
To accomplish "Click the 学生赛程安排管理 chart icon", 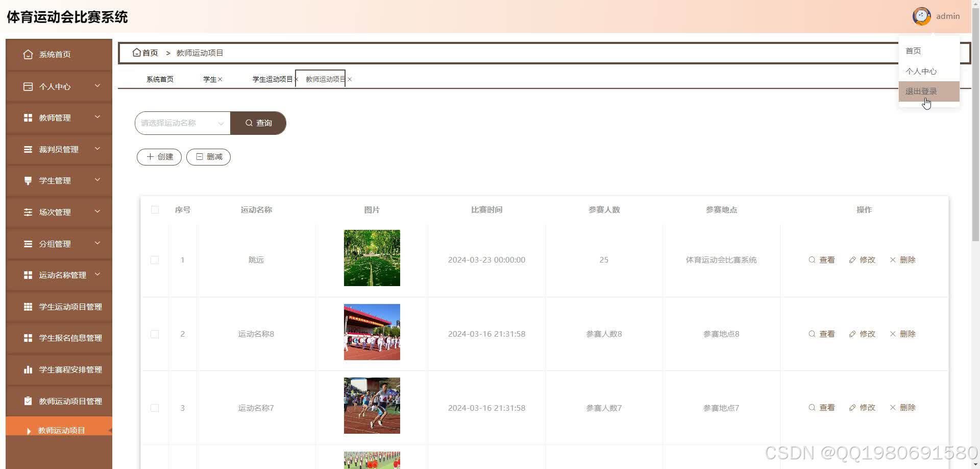I will point(28,369).
